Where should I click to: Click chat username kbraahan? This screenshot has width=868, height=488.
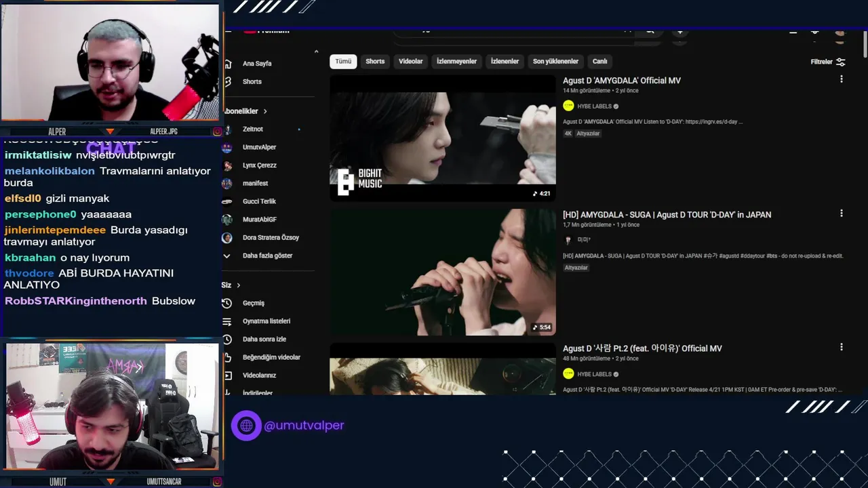click(x=30, y=258)
